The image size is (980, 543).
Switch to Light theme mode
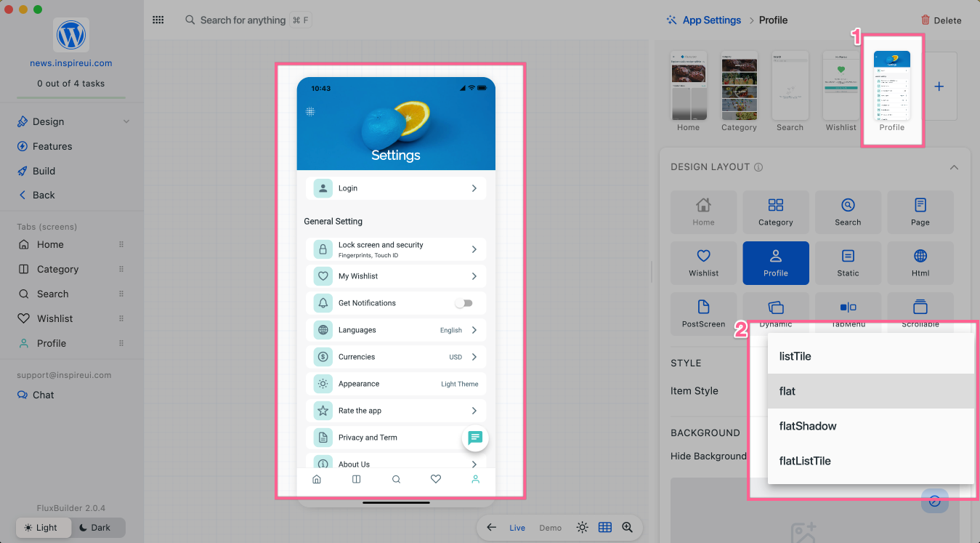click(41, 528)
